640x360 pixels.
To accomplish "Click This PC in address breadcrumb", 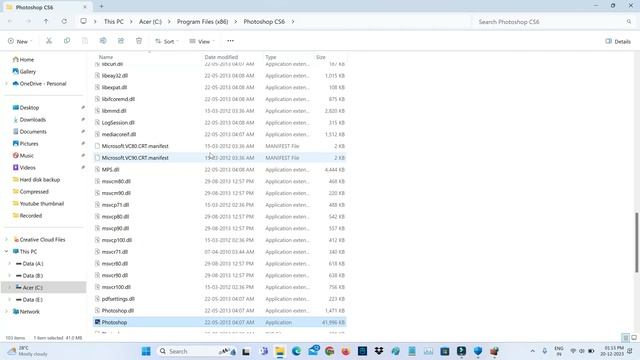I will (x=113, y=22).
